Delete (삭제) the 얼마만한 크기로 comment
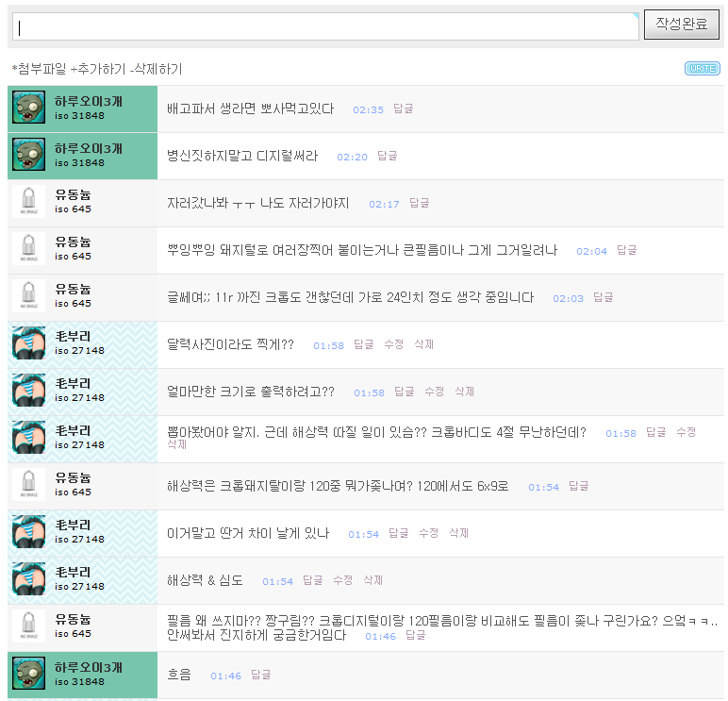Screen dimensions: 728x701 point(464,392)
